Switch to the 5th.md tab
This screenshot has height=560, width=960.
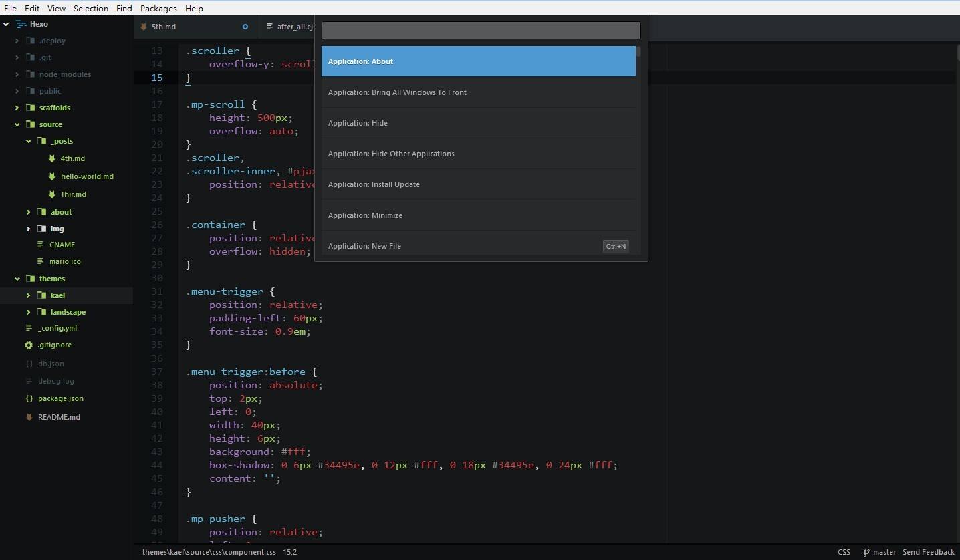[164, 27]
